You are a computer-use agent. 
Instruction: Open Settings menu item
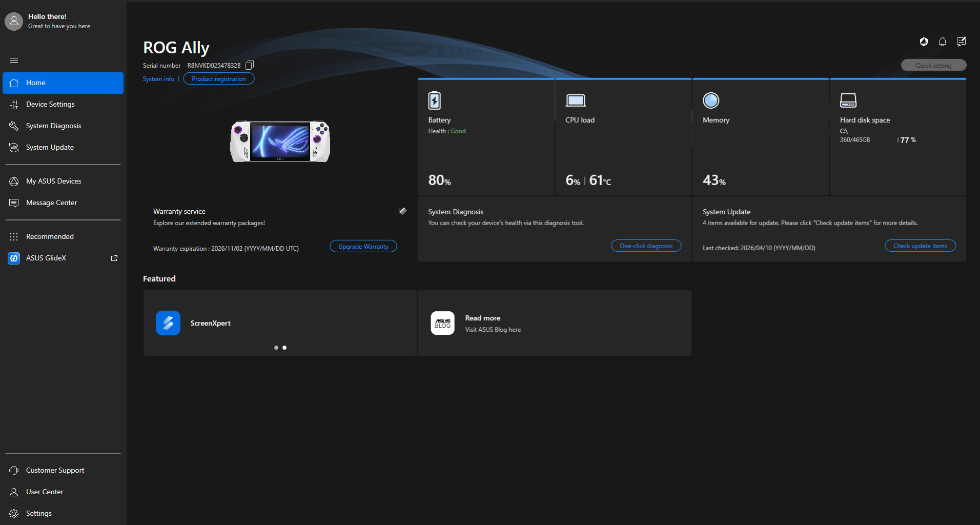63,513
